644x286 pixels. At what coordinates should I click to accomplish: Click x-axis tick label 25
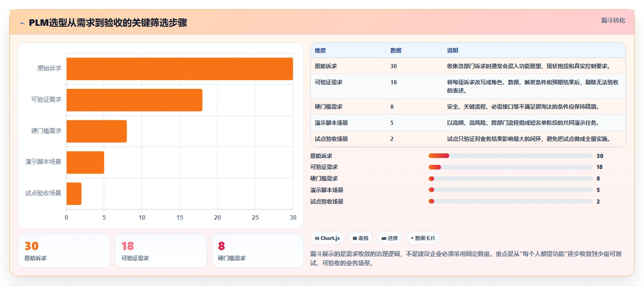click(x=255, y=218)
